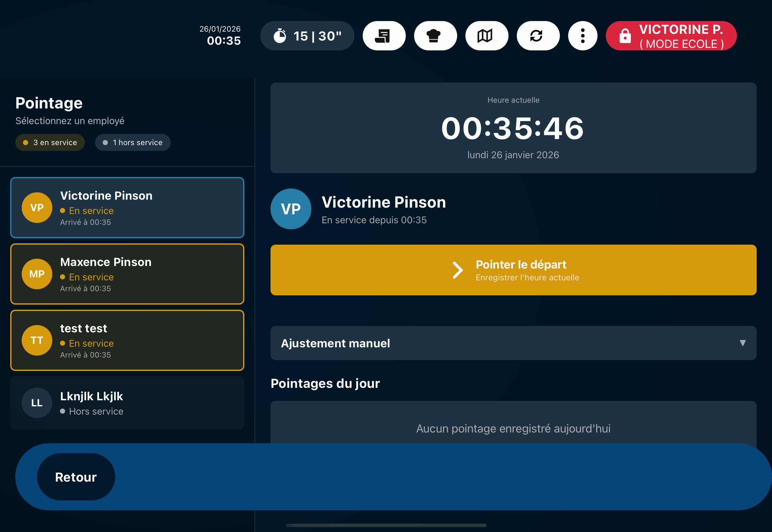The image size is (772, 532).
Task: Select the '1 hors service' filter chip
Action: (133, 143)
